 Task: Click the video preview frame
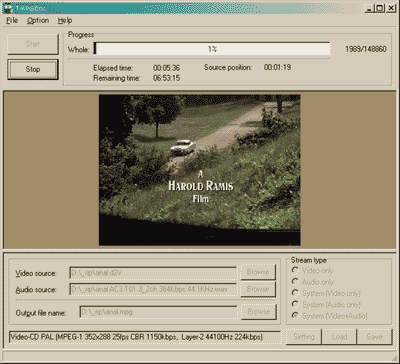point(200,170)
